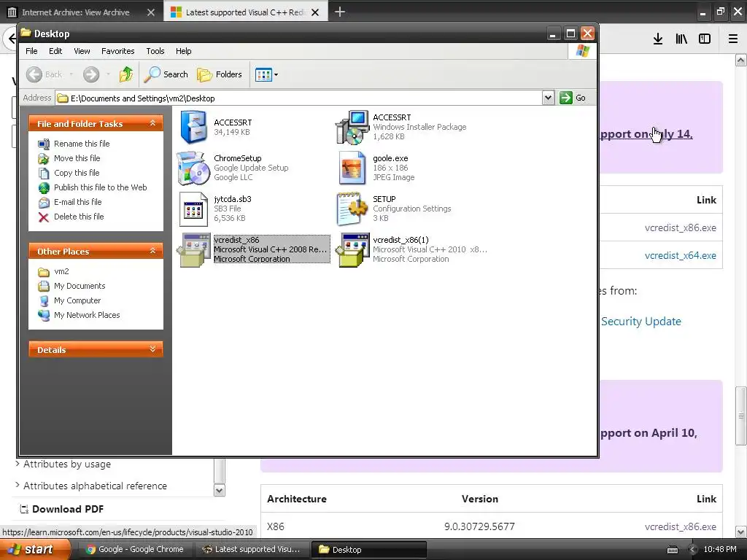
Task: Open the Help menu
Action: pyautogui.click(x=183, y=51)
